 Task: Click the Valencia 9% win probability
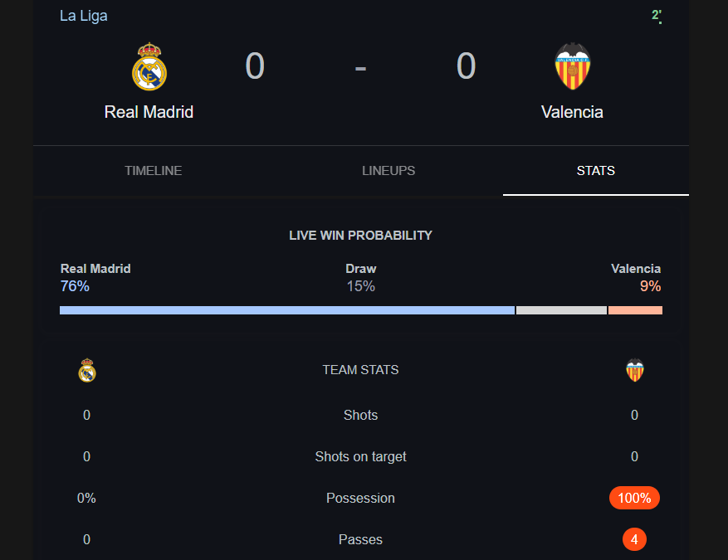650,286
